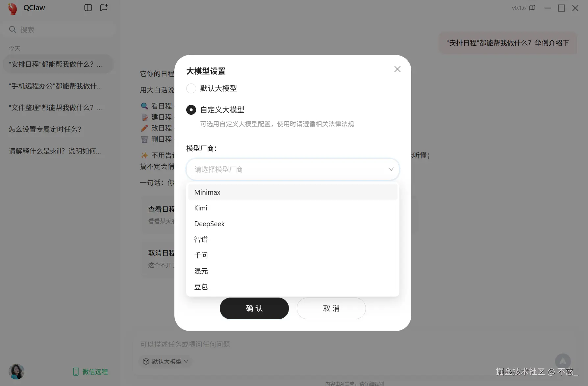Close the 大模型设置 dialog

tap(397, 69)
